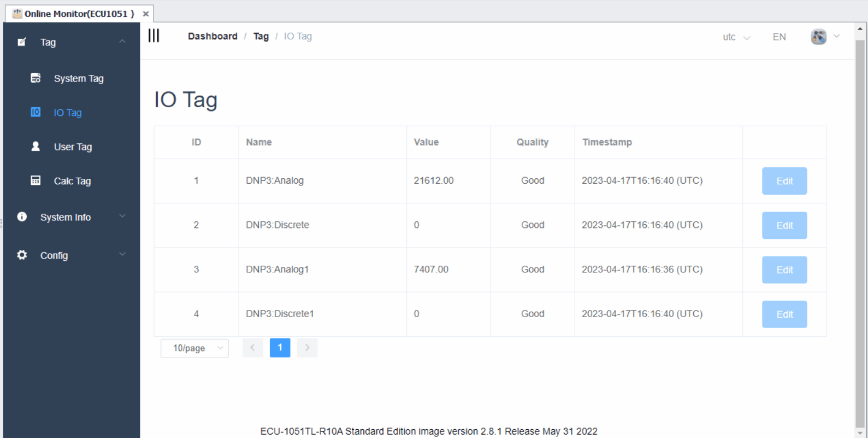The width and height of the screenshot is (868, 438).
Task: Close the Online Monitor tab
Action: 146,14
